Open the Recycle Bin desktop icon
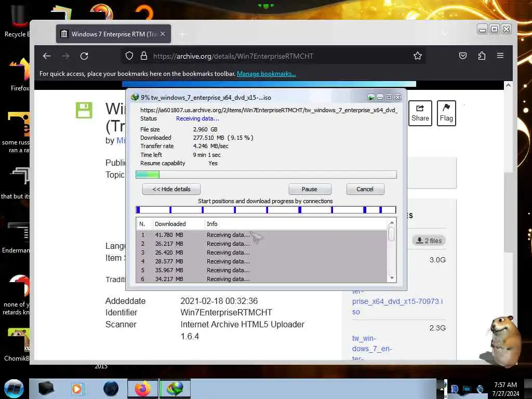Image resolution: width=532 pixels, height=399 pixels. (x=17, y=21)
